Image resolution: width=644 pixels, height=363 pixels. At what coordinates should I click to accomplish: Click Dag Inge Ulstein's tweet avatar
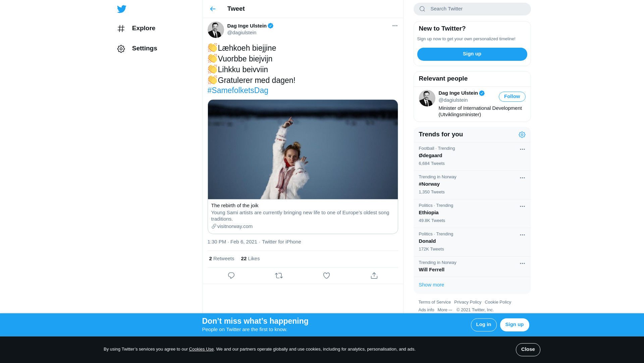pos(216,30)
